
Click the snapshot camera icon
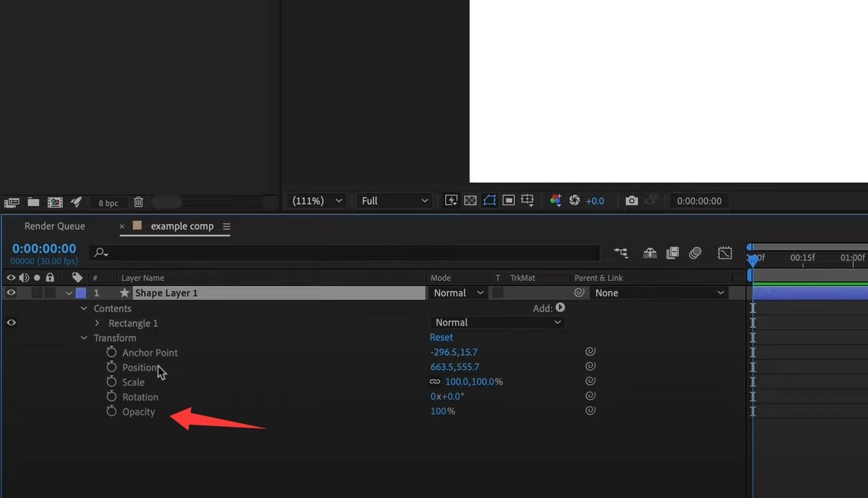(x=631, y=201)
